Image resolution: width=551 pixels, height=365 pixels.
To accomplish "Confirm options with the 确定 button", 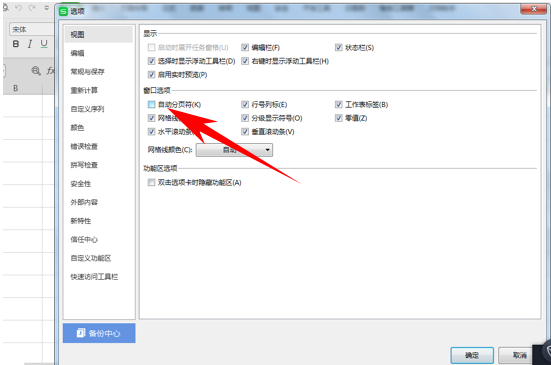I will pyautogui.click(x=472, y=356).
